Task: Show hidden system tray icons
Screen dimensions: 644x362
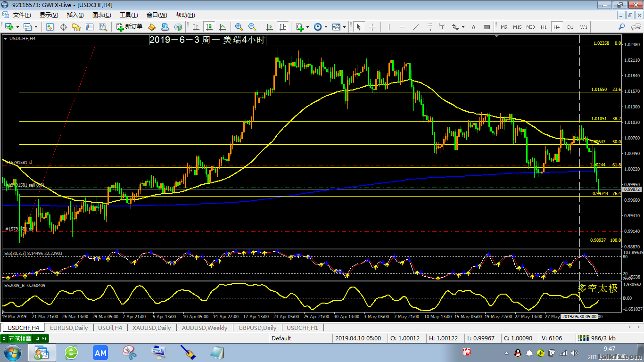Action: (507, 353)
